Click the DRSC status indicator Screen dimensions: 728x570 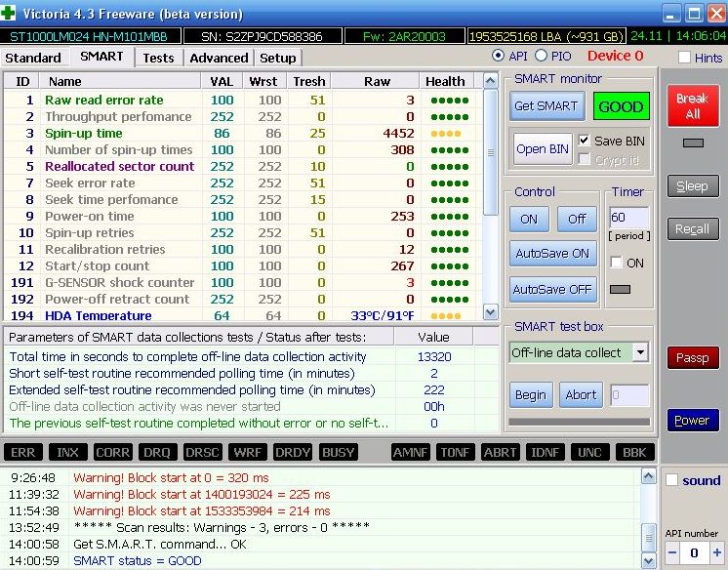click(x=202, y=452)
